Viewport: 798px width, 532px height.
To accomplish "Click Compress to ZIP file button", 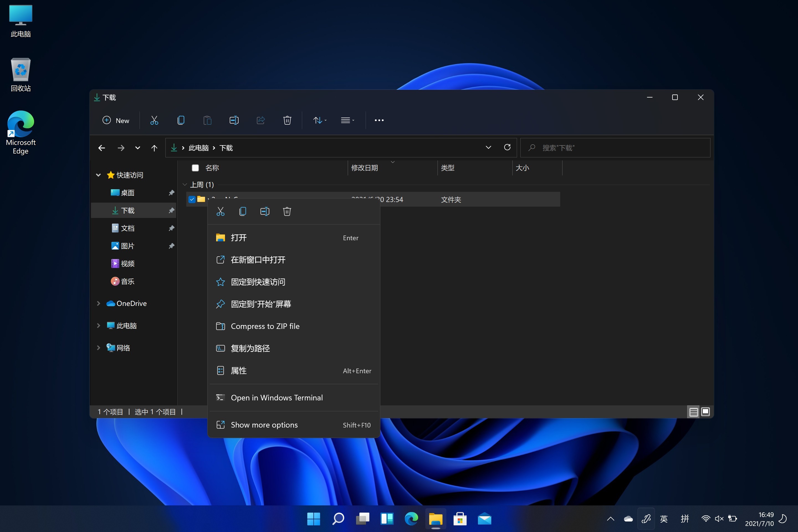I will pos(265,326).
